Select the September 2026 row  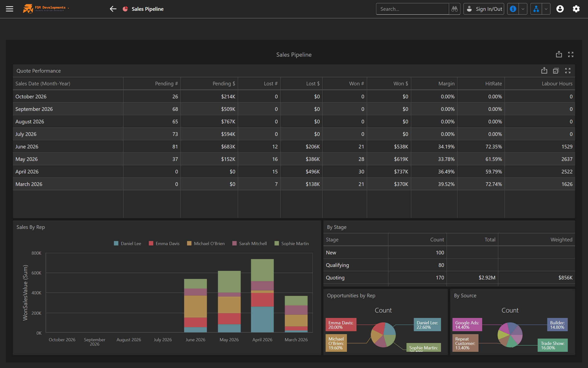tap(294, 109)
